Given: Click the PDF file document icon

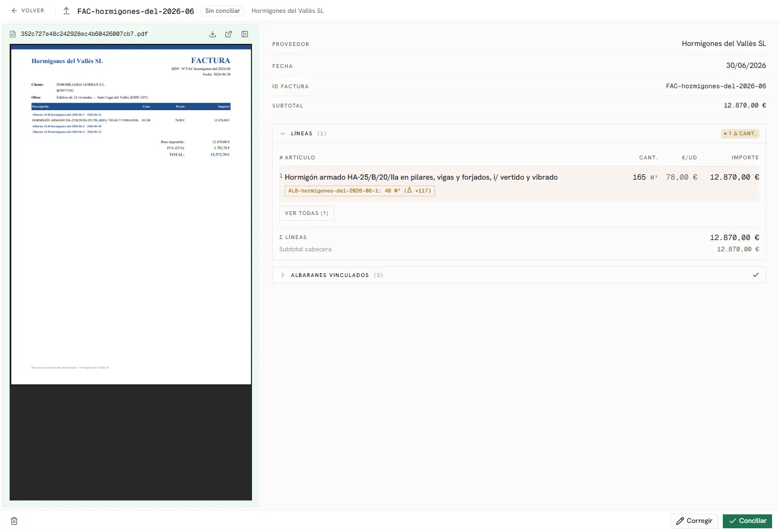Looking at the screenshot, I should pyautogui.click(x=13, y=34).
